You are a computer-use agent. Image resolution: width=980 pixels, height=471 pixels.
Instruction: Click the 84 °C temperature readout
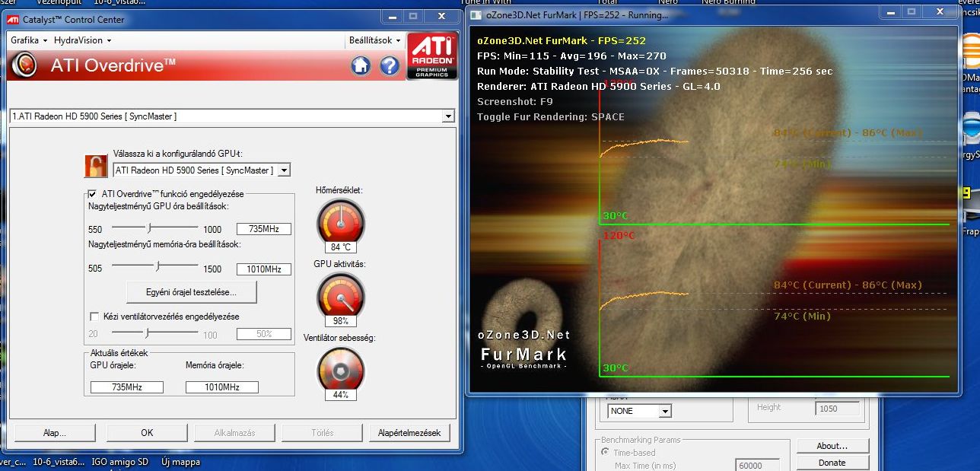[x=340, y=247]
